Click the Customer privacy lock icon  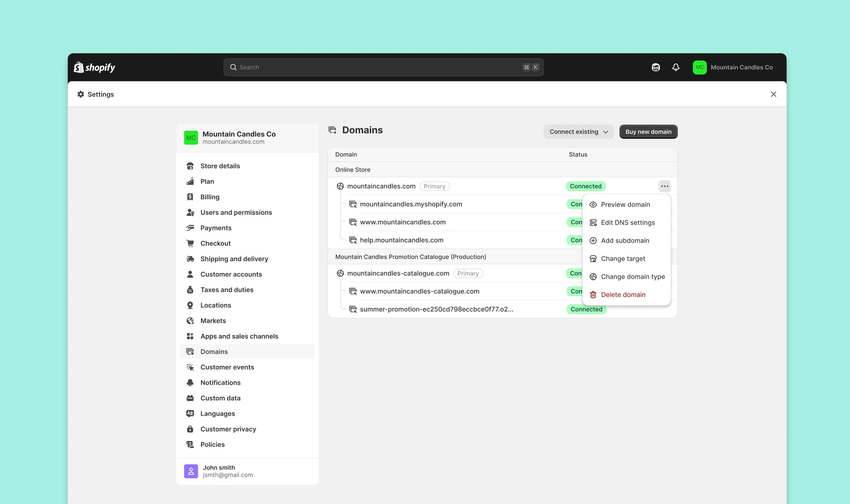pyautogui.click(x=190, y=429)
